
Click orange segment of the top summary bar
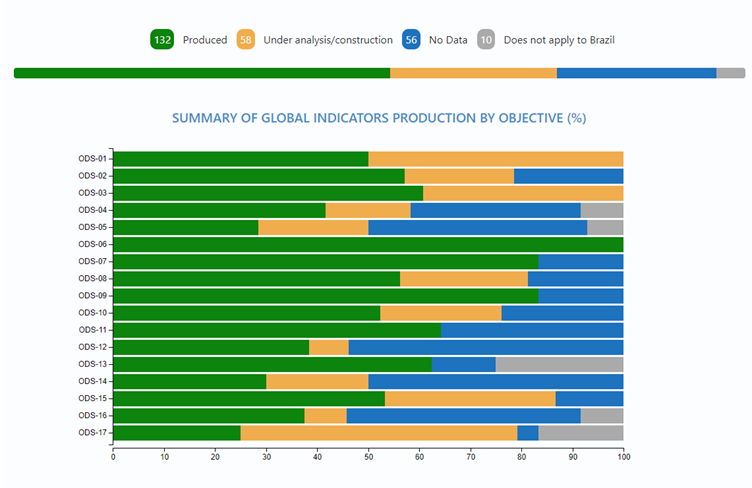pyautogui.click(x=473, y=73)
